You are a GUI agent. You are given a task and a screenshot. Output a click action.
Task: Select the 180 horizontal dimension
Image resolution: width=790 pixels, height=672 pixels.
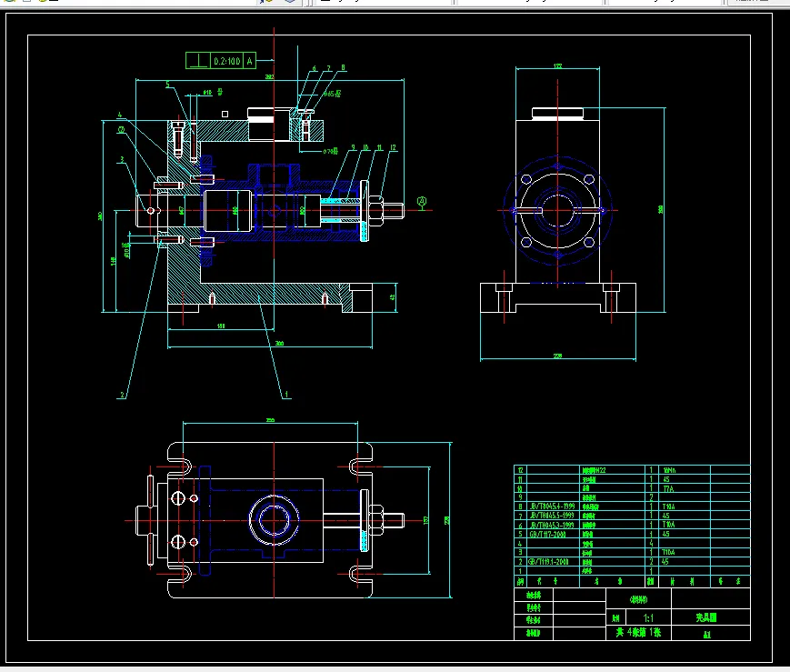point(221,326)
